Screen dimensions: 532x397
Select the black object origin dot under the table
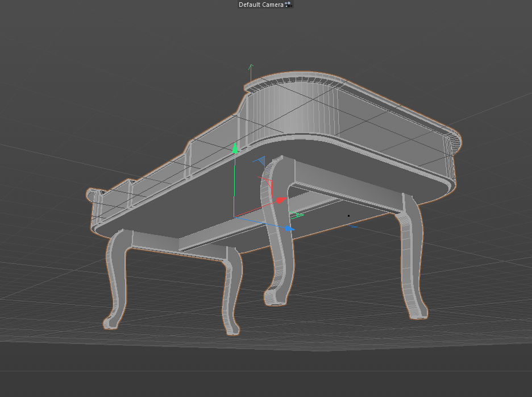347,215
